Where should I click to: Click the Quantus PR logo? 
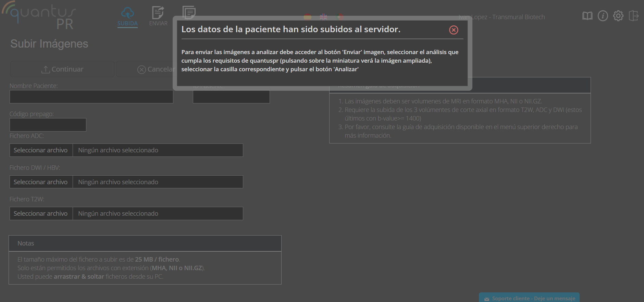39,16
